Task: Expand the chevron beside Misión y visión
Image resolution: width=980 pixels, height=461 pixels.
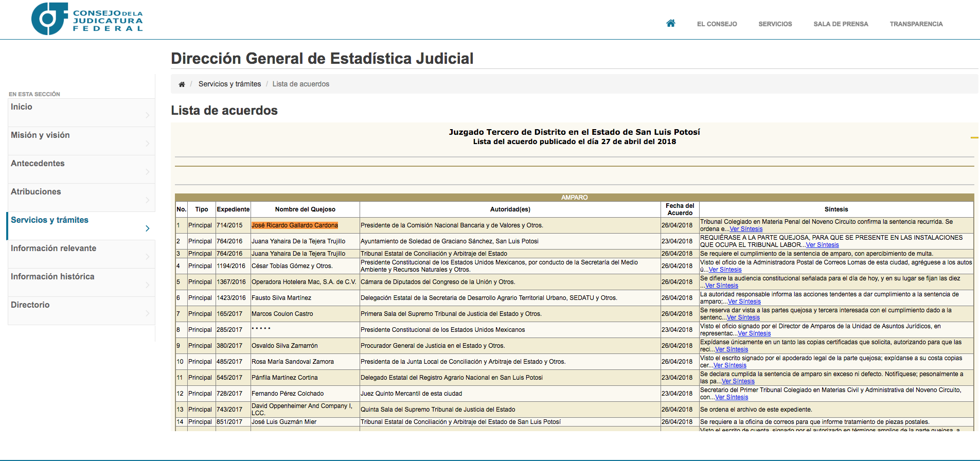Action: pyautogui.click(x=148, y=144)
